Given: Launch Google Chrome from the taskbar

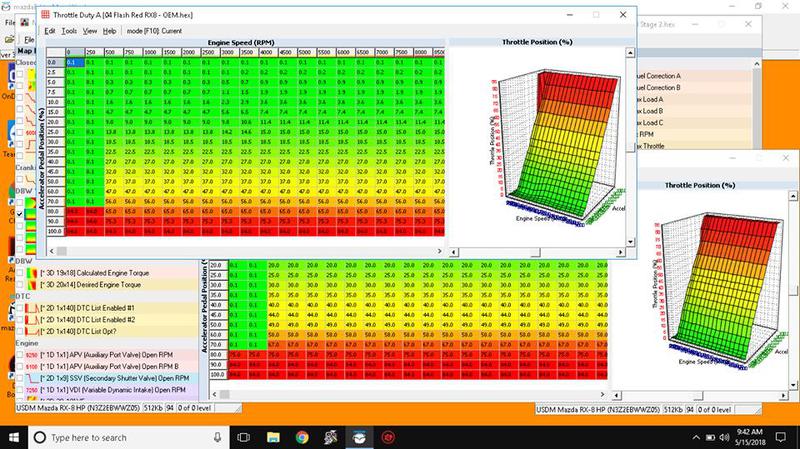Looking at the screenshot, I should [302, 437].
